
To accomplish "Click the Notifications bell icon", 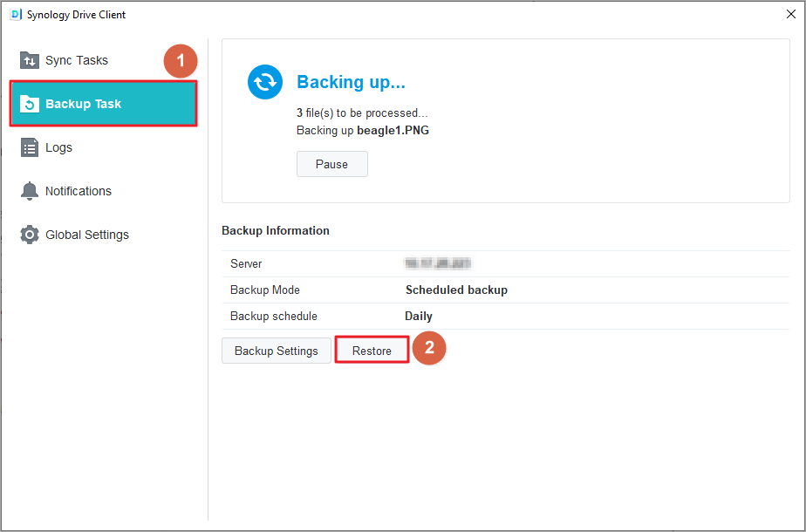I will coord(29,191).
